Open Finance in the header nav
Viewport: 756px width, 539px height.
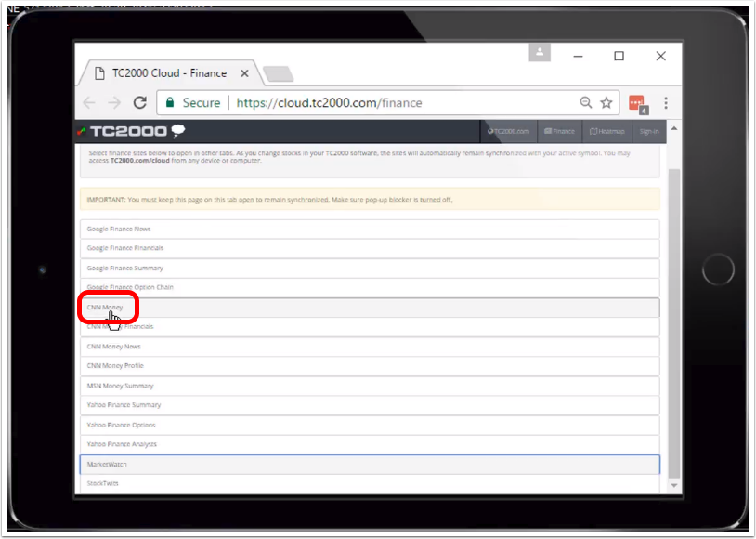click(559, 131)
